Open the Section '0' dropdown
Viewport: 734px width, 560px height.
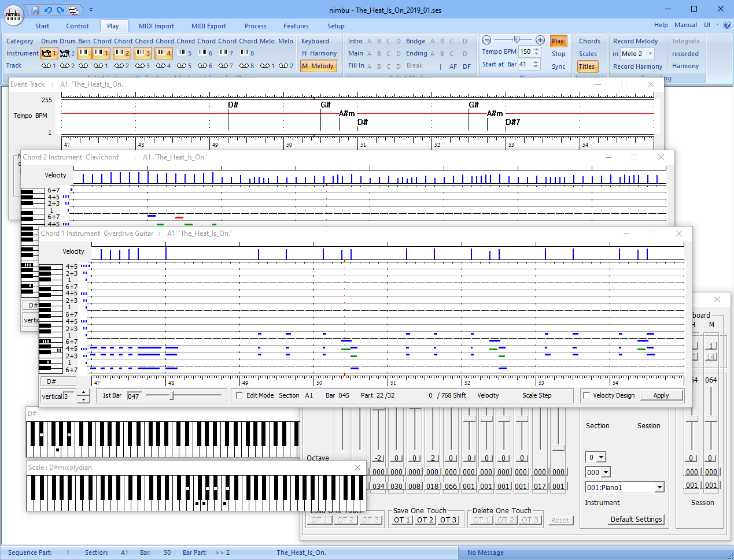(601, 457)
